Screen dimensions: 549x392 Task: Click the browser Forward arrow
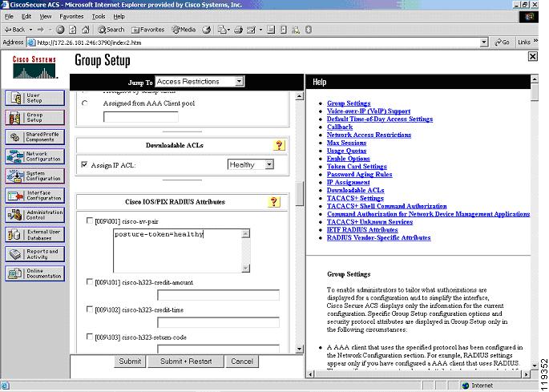tap(41, 30)
